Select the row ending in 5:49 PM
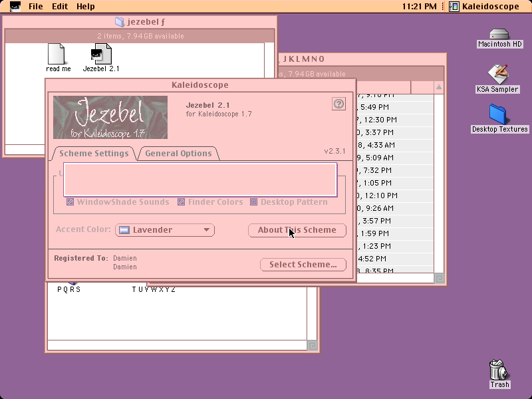Screen dimensions: 532x399 [x=394, y=107]
